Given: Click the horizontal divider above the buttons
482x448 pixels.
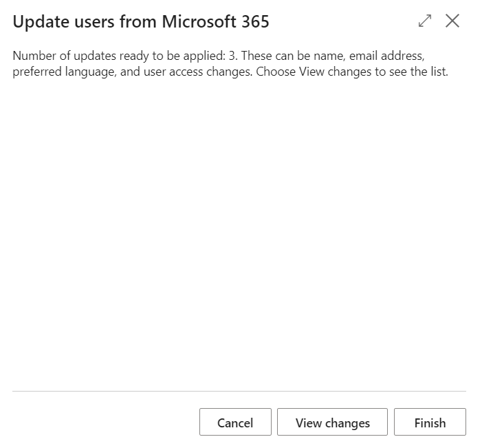Looking at the screenshot, I should coord(239,392).
